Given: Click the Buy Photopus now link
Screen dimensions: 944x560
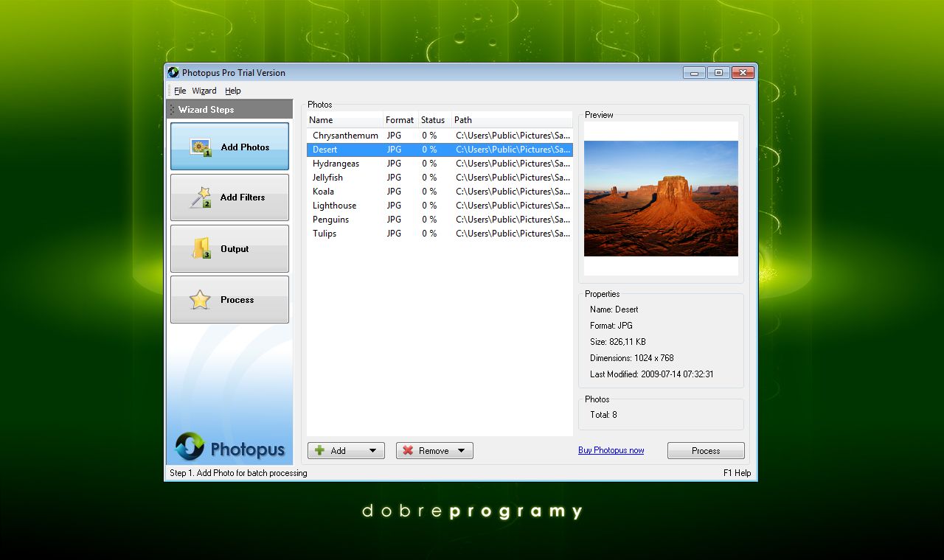Looking at the screenshot, I should coord(611,450).
